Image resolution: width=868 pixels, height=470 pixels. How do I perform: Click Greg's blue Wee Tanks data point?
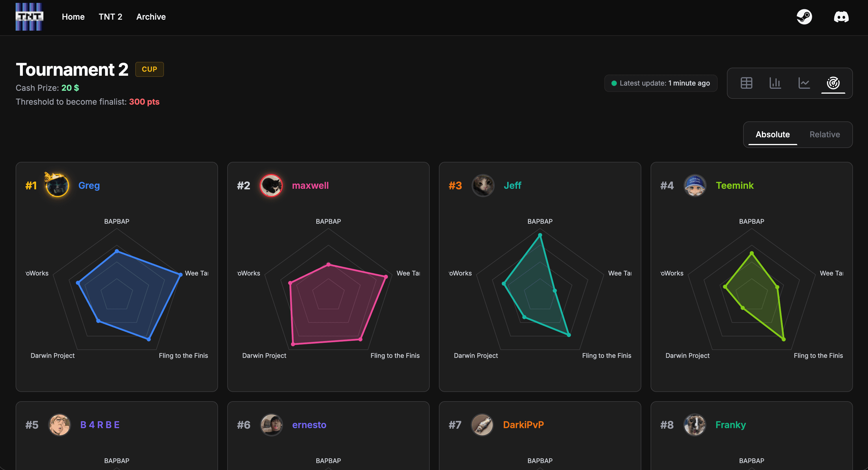[180, 274]
